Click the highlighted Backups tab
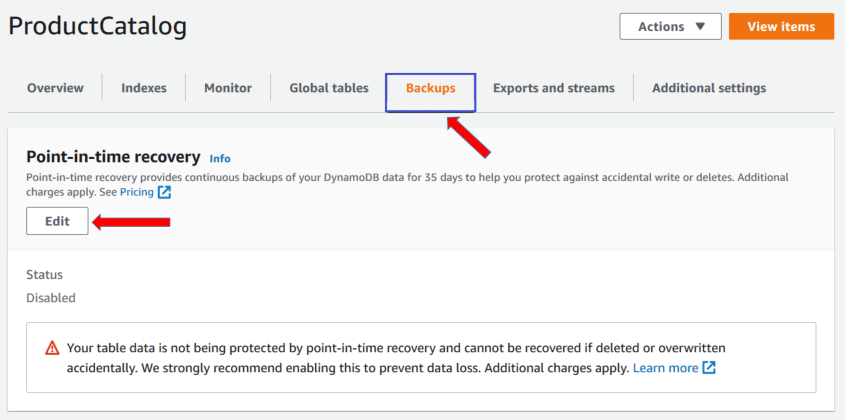The width and height of the screenshot is (846, 420). [430, 88]
